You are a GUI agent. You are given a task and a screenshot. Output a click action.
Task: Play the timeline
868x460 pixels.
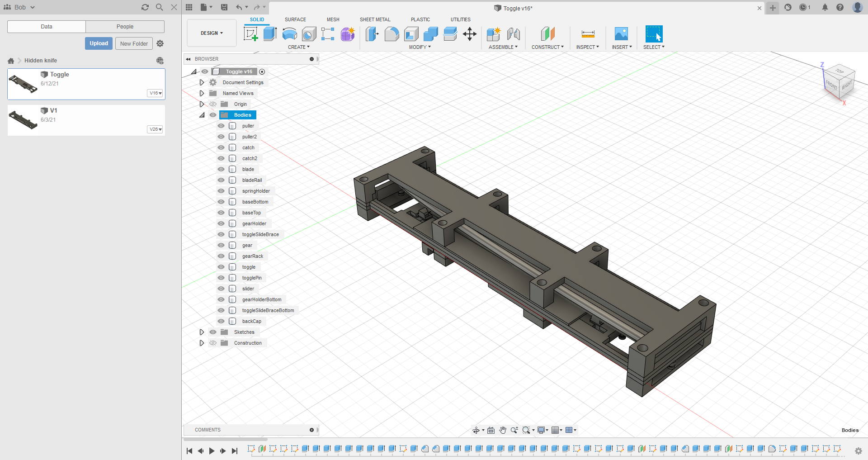(x=212, y=451)
